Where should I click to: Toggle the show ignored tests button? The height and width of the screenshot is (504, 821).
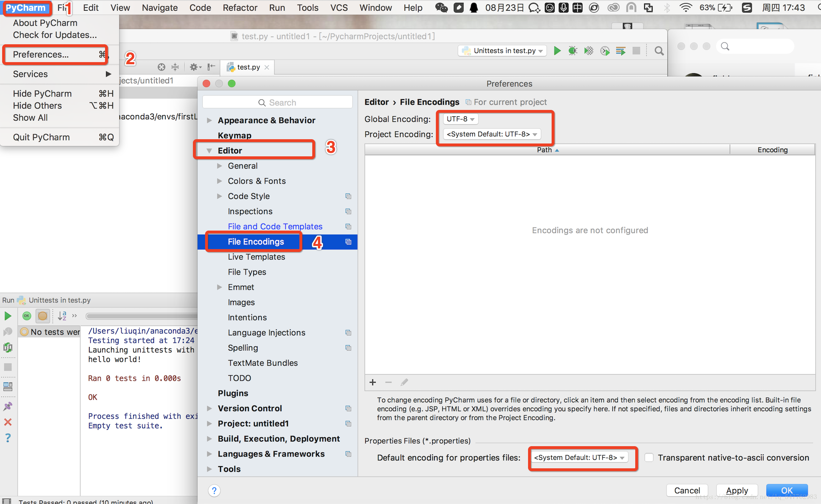tap(43, 316)
